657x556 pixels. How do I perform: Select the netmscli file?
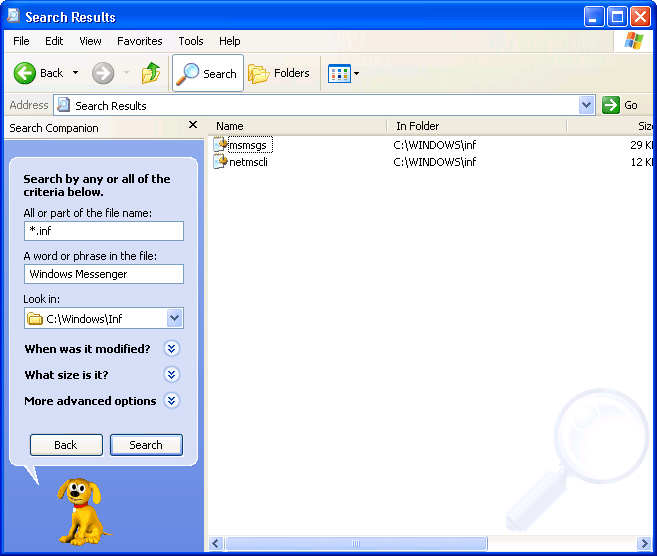tap(248, 162)
